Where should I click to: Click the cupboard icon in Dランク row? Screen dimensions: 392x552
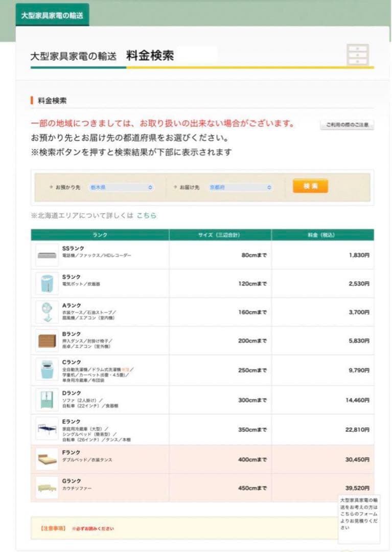46,400
